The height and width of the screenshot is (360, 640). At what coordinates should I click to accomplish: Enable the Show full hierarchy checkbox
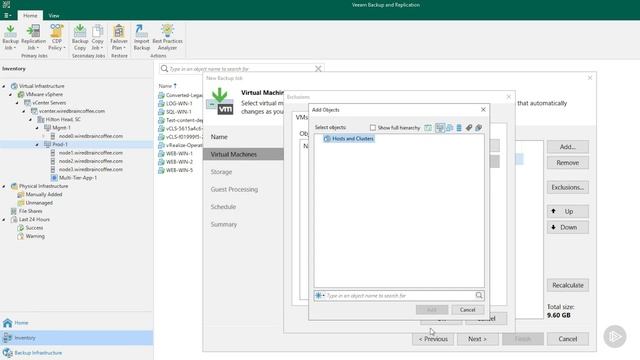pos(373,128)
